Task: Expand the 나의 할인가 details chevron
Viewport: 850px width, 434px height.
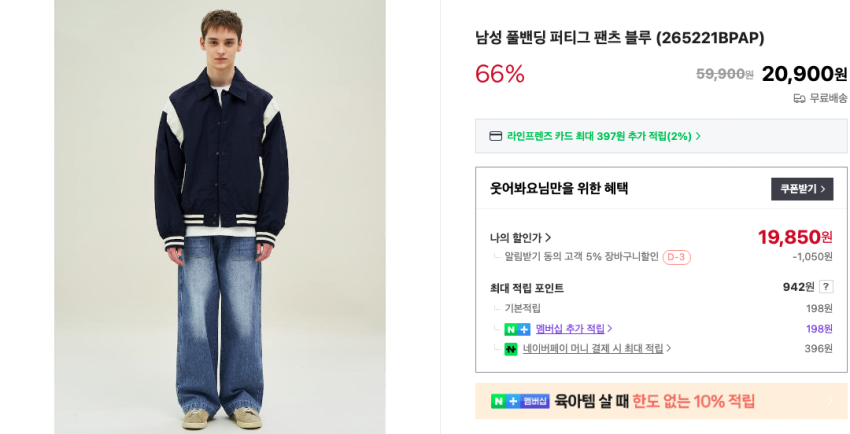Action: [x=548, y=238]
